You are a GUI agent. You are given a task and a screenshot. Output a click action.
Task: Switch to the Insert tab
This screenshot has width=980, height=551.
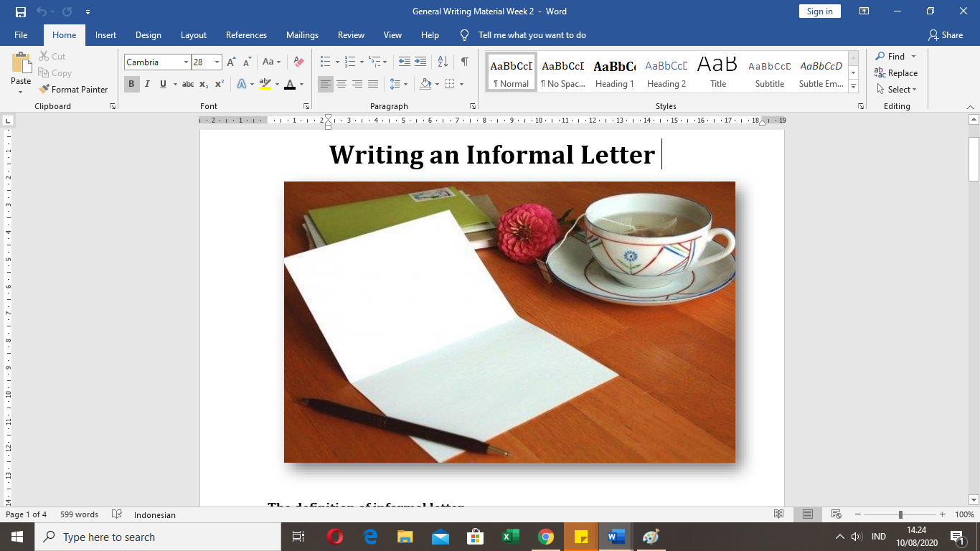105,35
